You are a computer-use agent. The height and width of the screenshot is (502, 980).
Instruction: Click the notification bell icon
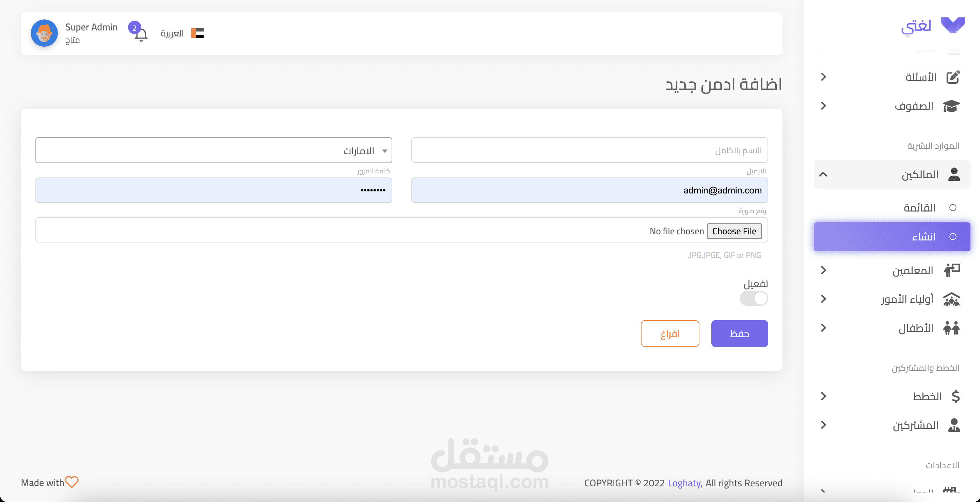[141, 35]
